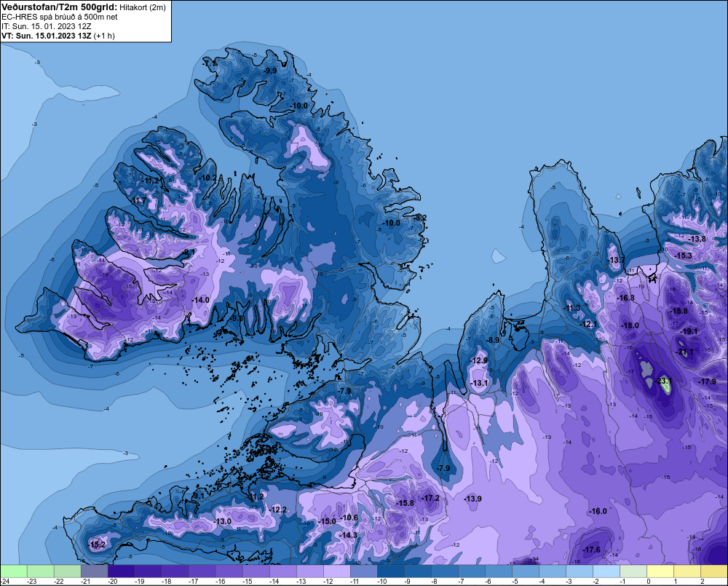728x586 pixels.
Task: Click the -8.9 temperature value
Action: click(493, 340)
